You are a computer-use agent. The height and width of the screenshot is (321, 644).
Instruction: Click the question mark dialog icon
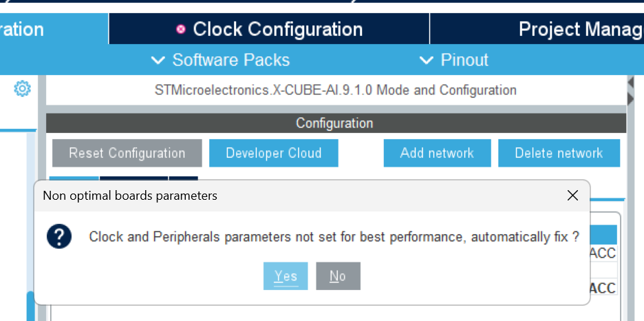click(x=59, y=237)
